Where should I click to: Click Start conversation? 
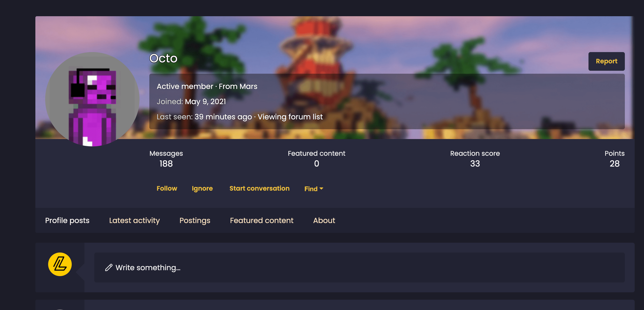tap(259, 188)
